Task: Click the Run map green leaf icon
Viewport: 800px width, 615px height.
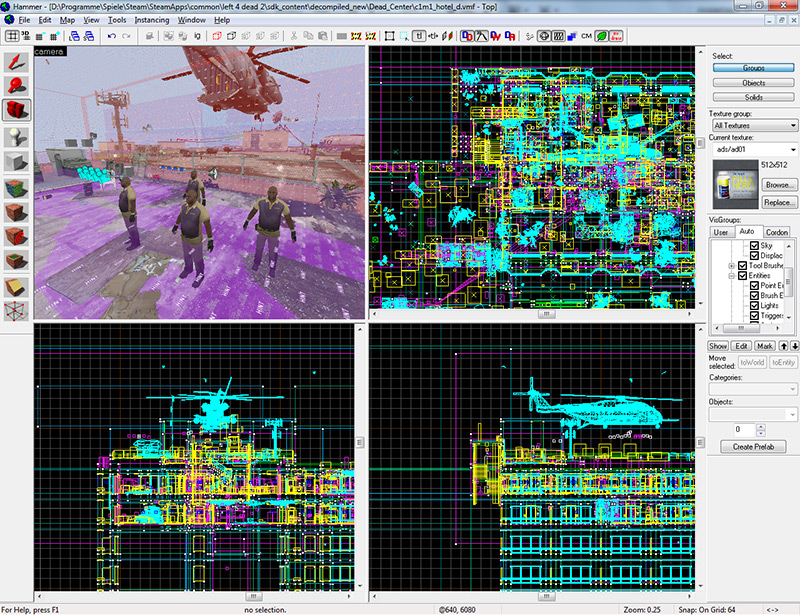Action: tap(602, 36)
